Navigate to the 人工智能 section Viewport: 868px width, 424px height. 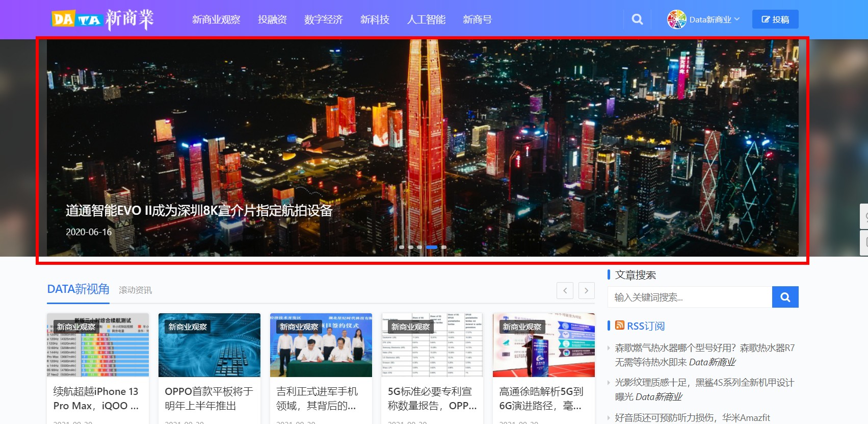click(426, 19)
